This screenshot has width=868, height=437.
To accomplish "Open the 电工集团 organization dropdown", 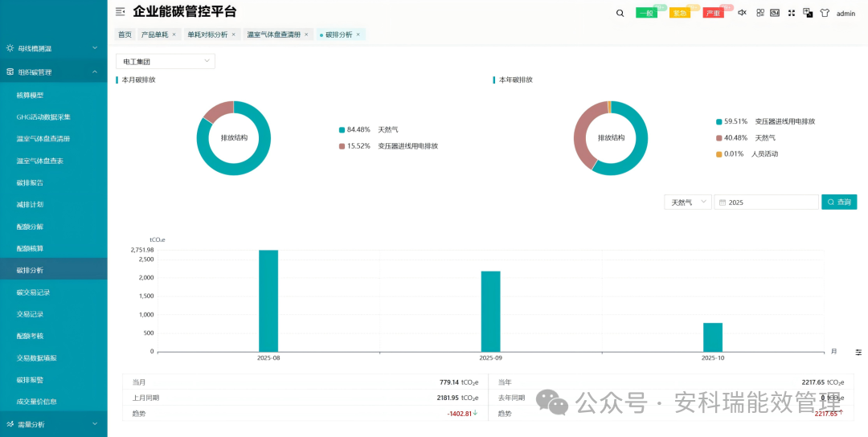I will click(166, 61).
